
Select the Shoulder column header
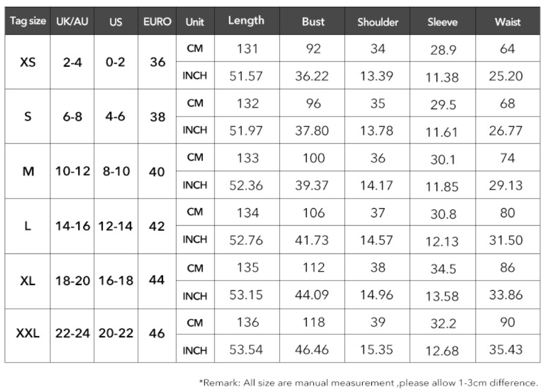point(378,21)
